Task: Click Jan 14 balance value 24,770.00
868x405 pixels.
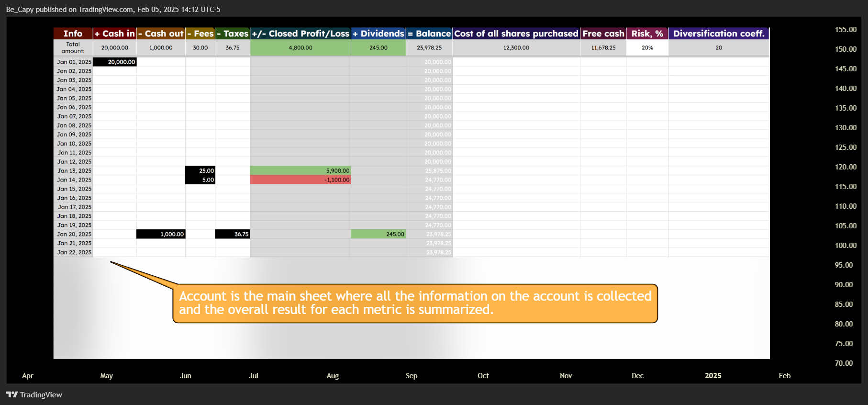Action: [438, 180]
